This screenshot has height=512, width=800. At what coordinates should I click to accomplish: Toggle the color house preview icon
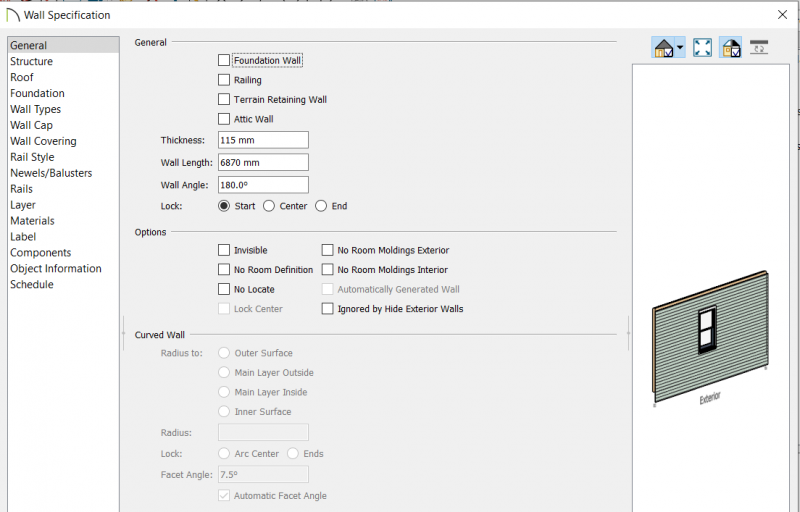point(731,47)
